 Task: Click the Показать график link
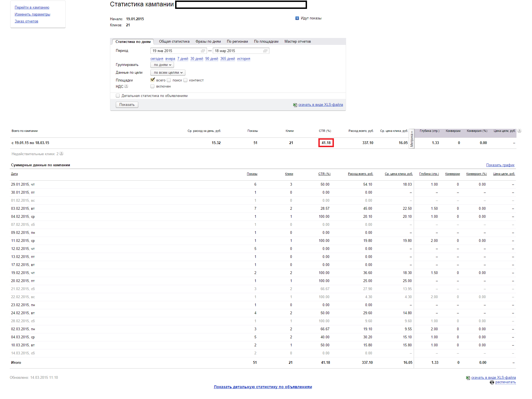coord(500,165)
